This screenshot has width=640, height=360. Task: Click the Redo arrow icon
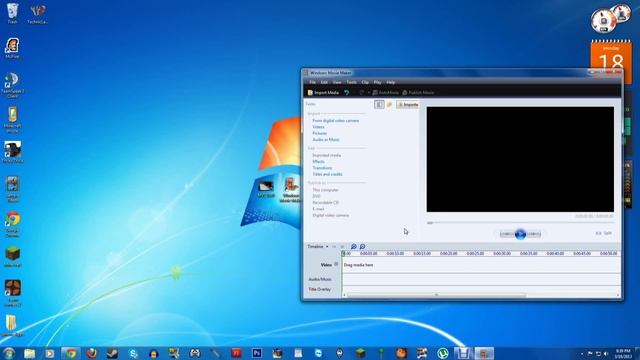click(362, 93)
